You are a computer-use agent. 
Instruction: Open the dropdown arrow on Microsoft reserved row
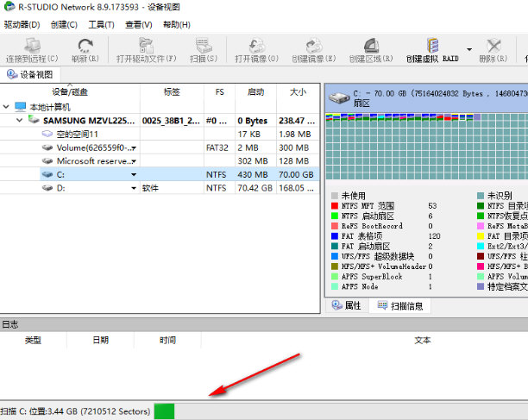(134, 161)
